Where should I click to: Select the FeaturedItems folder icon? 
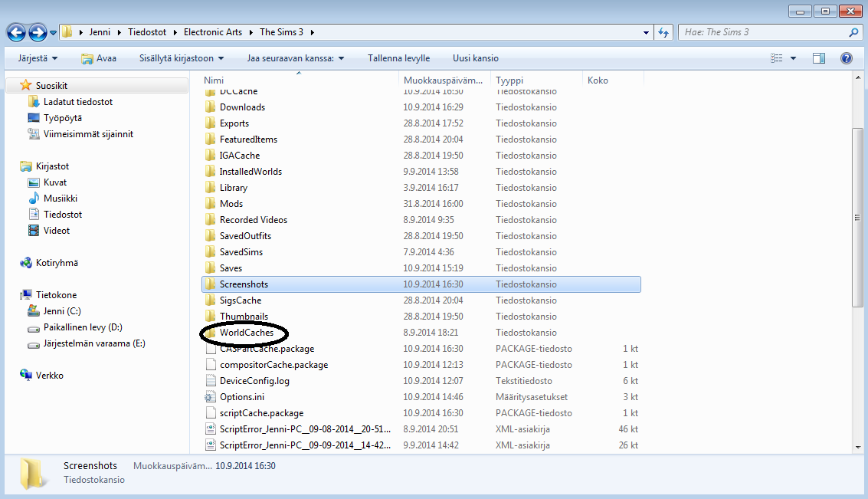(210, 139)
